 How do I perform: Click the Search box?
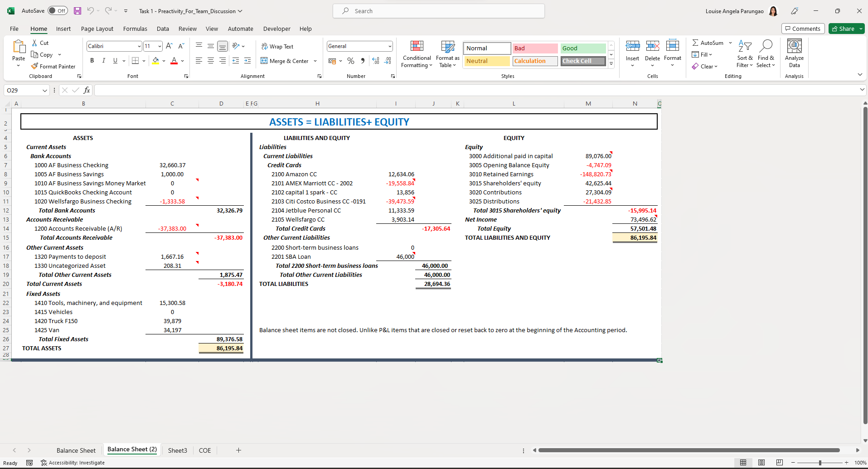tap(439, 11)
